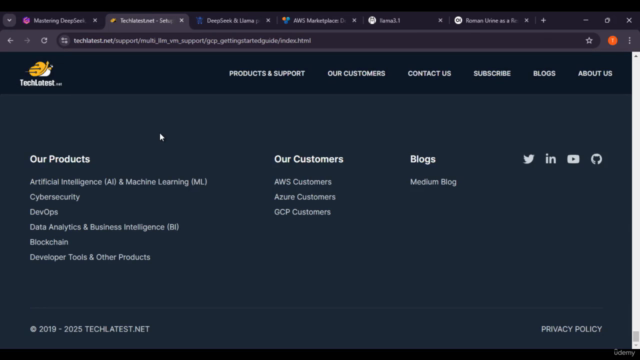Click the footer Our Customers heading
The width and height of the screenshot is (640, 360).
pos(309,159)
